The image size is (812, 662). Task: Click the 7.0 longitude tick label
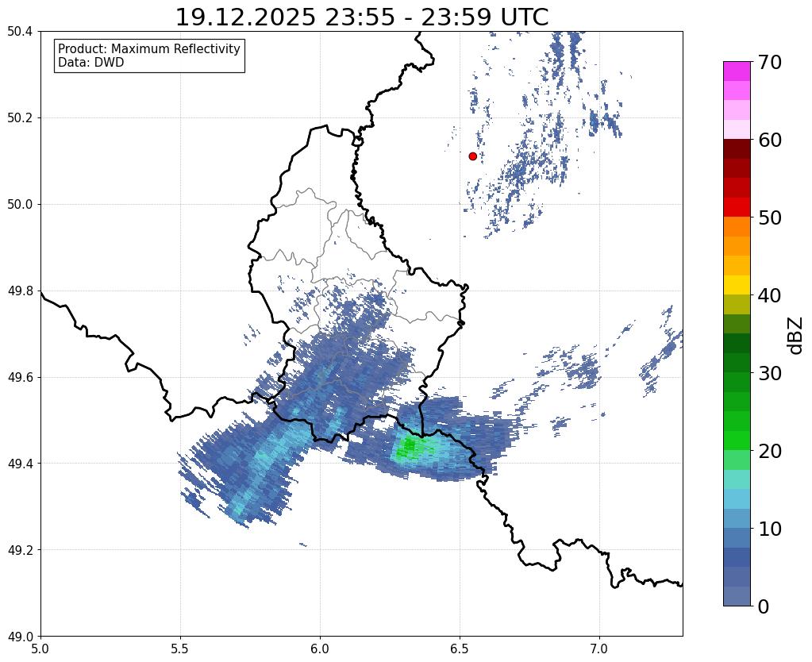coord(599,649)
